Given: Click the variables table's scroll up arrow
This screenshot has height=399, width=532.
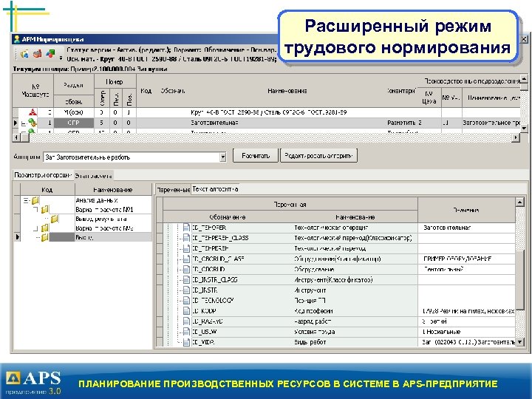Looking at the screenshot, I should [519, 202].
